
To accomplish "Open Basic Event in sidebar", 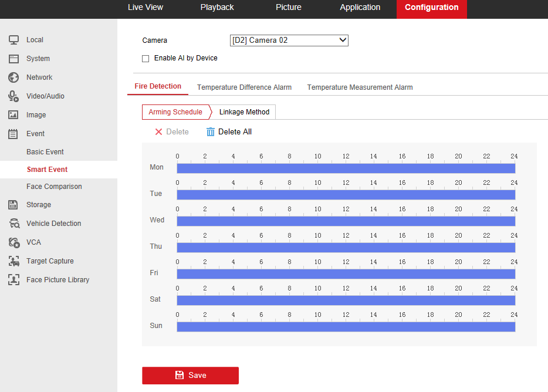I will tap(45, 152).
